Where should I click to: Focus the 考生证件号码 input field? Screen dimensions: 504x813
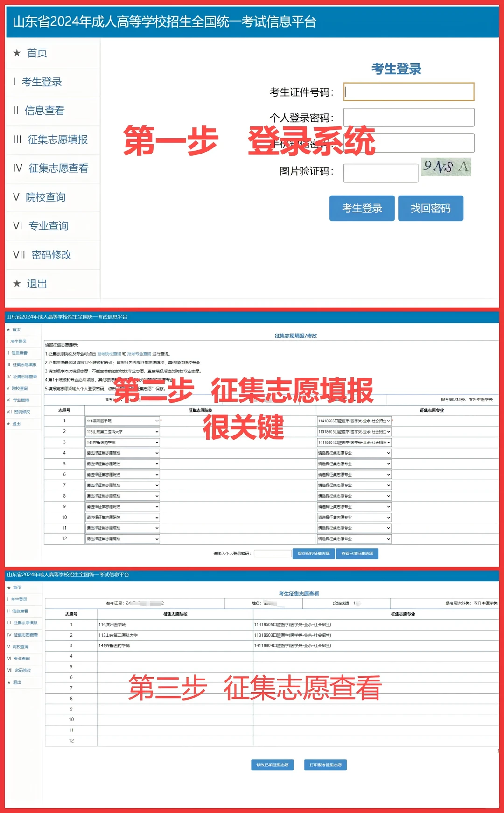[x=409, y=91]
